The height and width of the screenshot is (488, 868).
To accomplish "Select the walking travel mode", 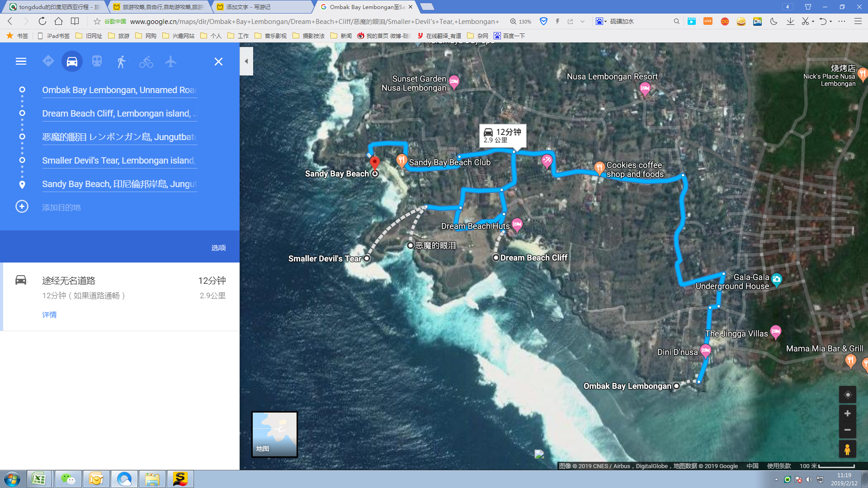I will click(121, 61).
